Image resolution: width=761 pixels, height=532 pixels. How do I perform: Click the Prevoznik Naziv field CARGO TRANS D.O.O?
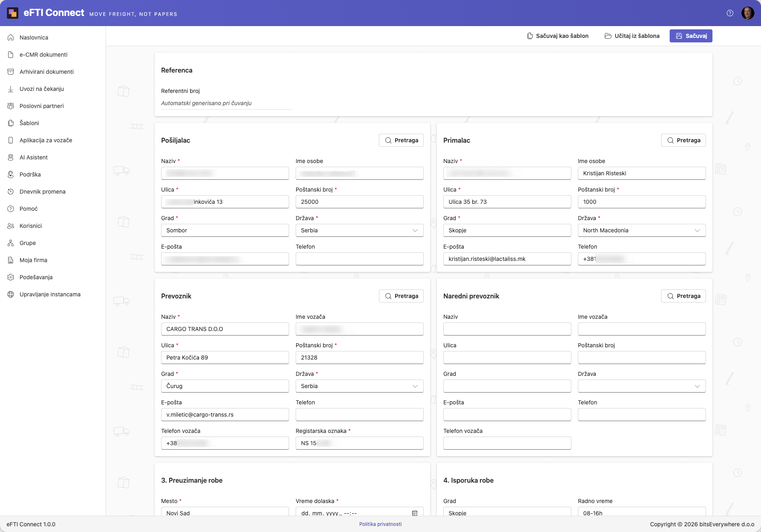225,329
